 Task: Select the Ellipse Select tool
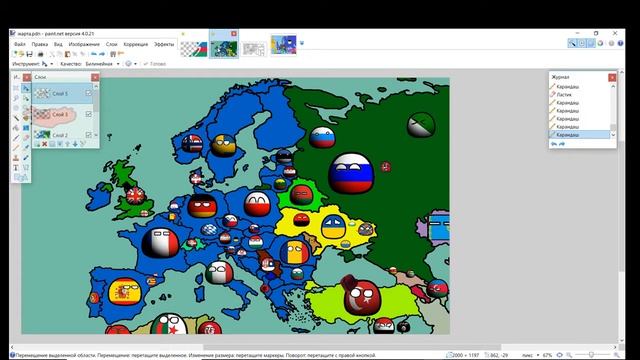click(x=16, y=108)
